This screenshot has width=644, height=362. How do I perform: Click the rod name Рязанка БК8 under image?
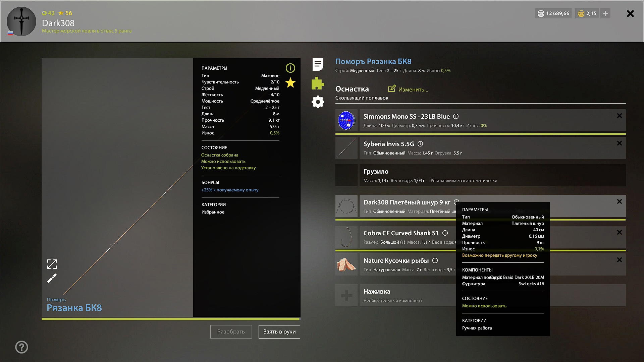tap(74, 308)
